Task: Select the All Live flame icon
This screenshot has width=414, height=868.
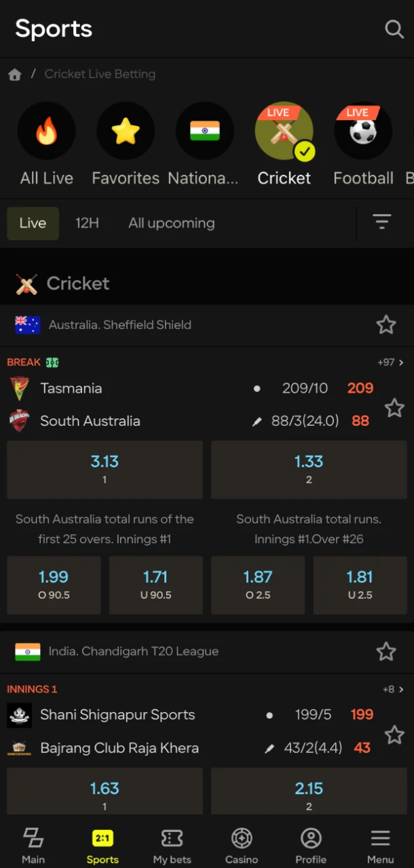Action: coord(46,131)
